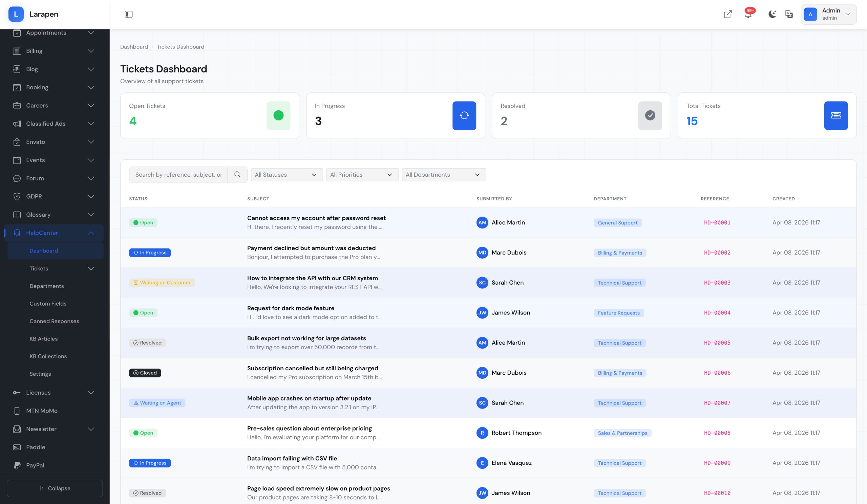
Task: Open the All Departments dropdown
Action: click(x=443, y=175)
